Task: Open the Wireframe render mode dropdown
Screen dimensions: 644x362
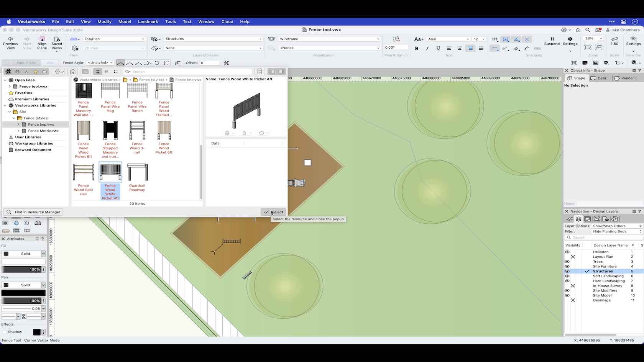Action: [329, 39]
